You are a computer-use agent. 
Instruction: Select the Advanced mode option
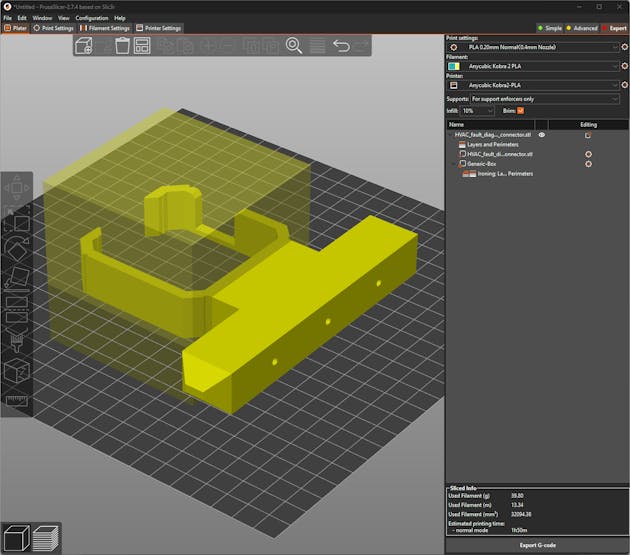(x=581, y=28)
